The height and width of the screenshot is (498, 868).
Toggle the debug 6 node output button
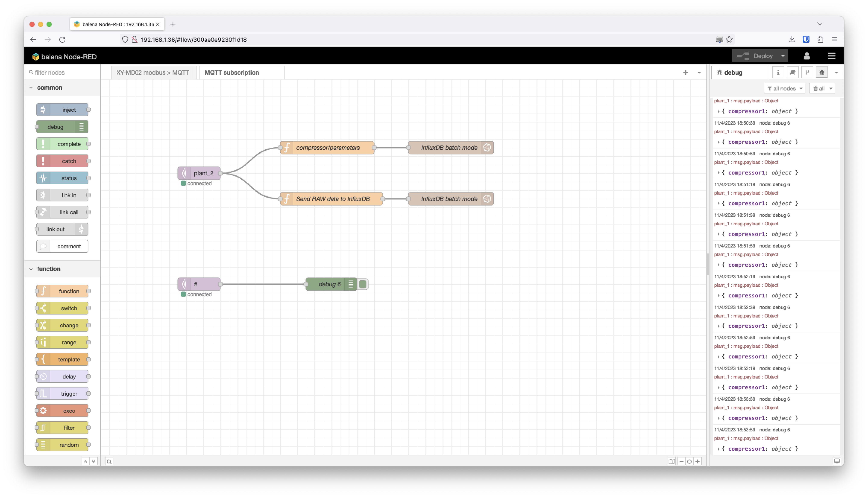[x=362, y=284]
